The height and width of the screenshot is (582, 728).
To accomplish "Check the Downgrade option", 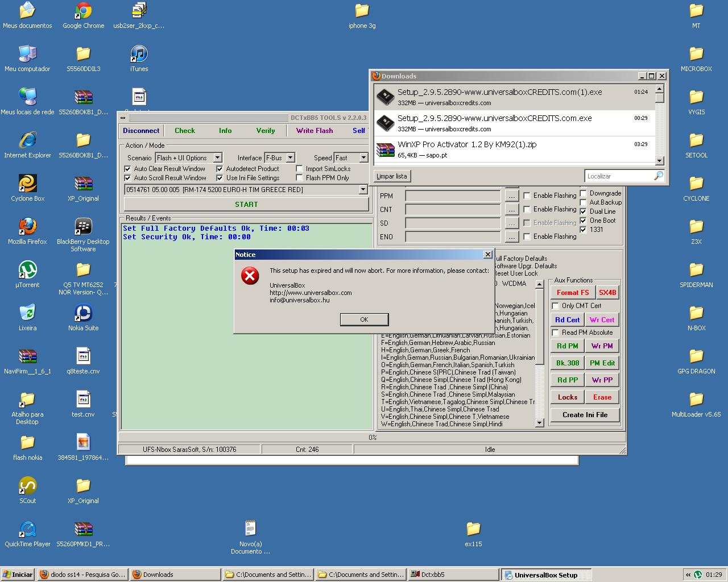I will (x=583, y=193).
